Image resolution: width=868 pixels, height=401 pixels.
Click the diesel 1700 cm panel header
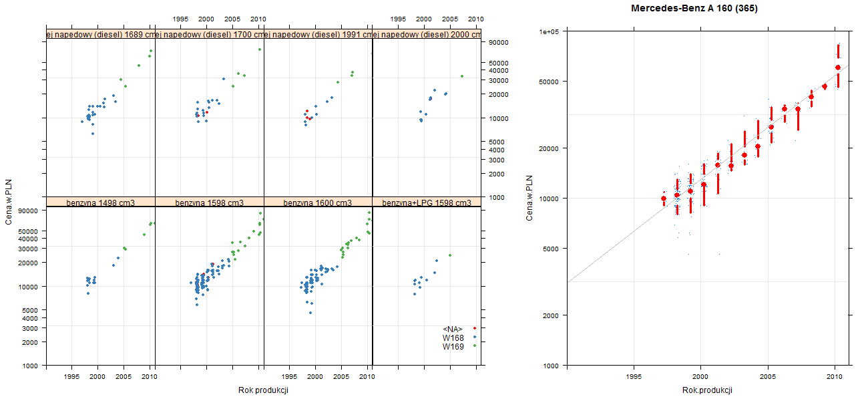coord(210,34)
